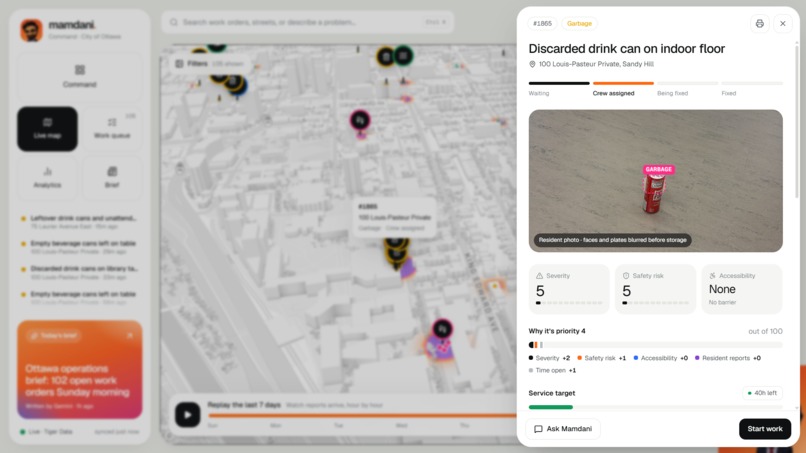Select the Waiting status step
This screenshot has width=806, height=453.
coord(559,89)
